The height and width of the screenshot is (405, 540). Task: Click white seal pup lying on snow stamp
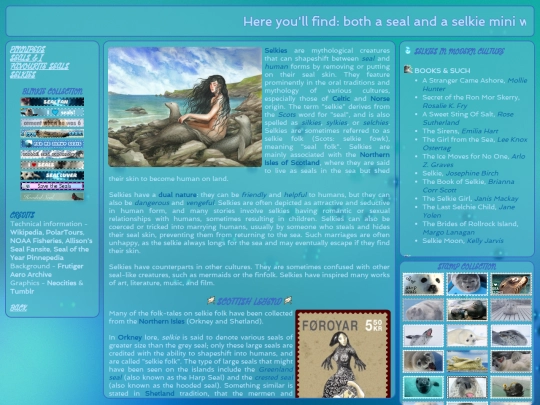click(x=467, y=336)
